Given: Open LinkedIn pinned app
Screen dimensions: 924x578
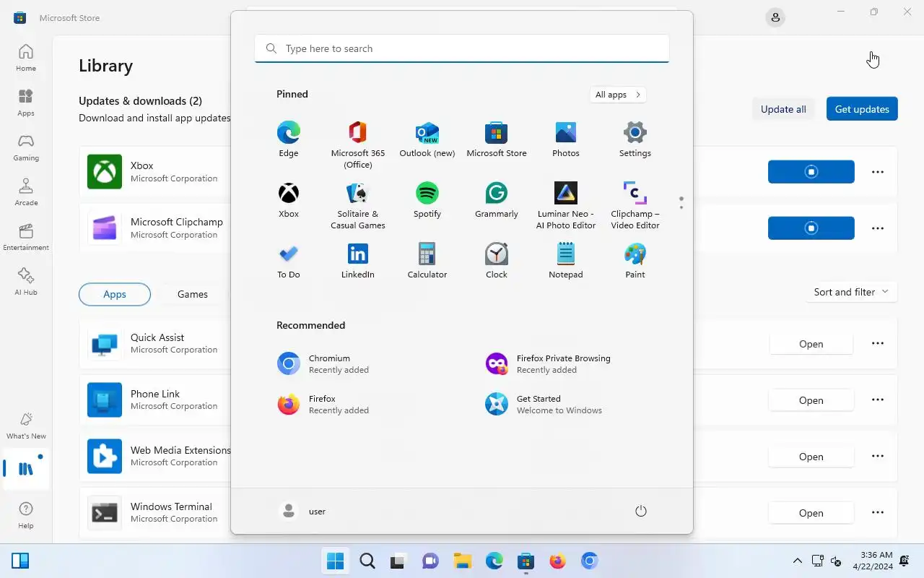Looking at the screenshot, I should 358,260.
